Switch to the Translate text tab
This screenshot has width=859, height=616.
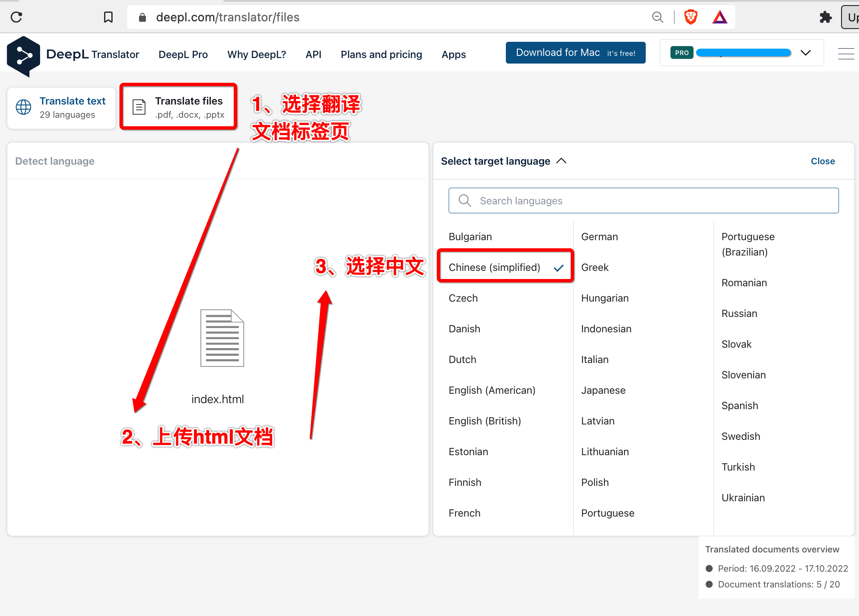pos(61,108)
